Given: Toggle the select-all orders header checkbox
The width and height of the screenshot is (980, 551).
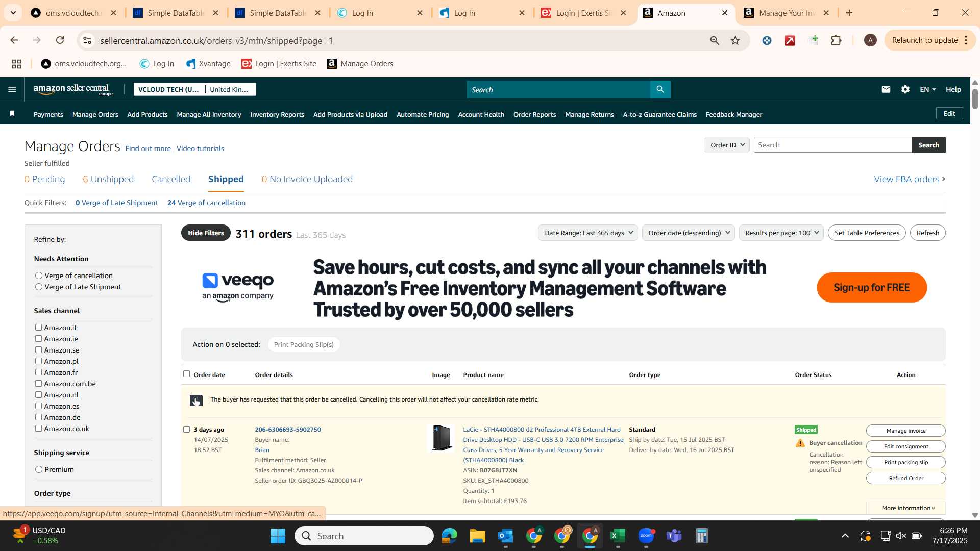Looking at the screenshot, I should click(187, 374).
